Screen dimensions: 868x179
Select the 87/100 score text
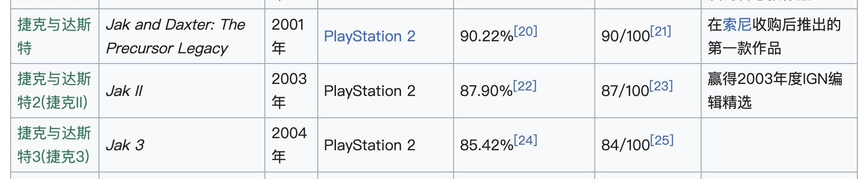point(625,91)
